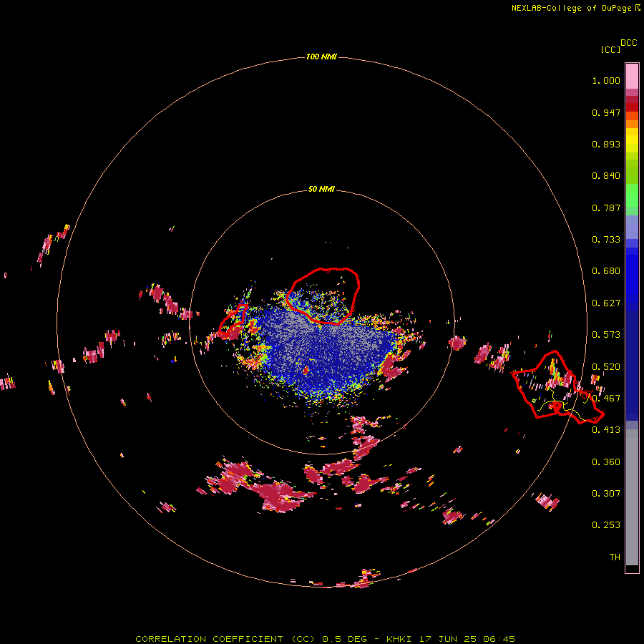The width and height of the screenshot is (644, 644).
Task: Click the 0.467 scale value
Action: [606, 399]
